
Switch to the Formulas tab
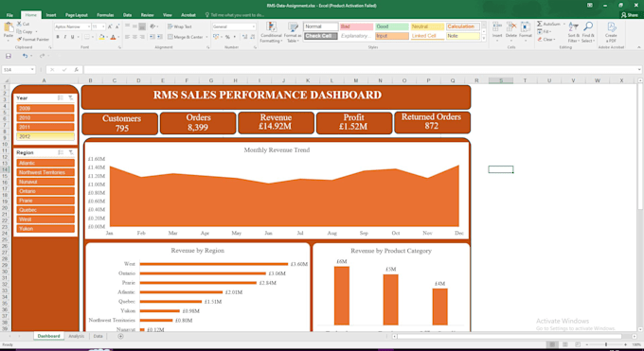tap(105, 15)
